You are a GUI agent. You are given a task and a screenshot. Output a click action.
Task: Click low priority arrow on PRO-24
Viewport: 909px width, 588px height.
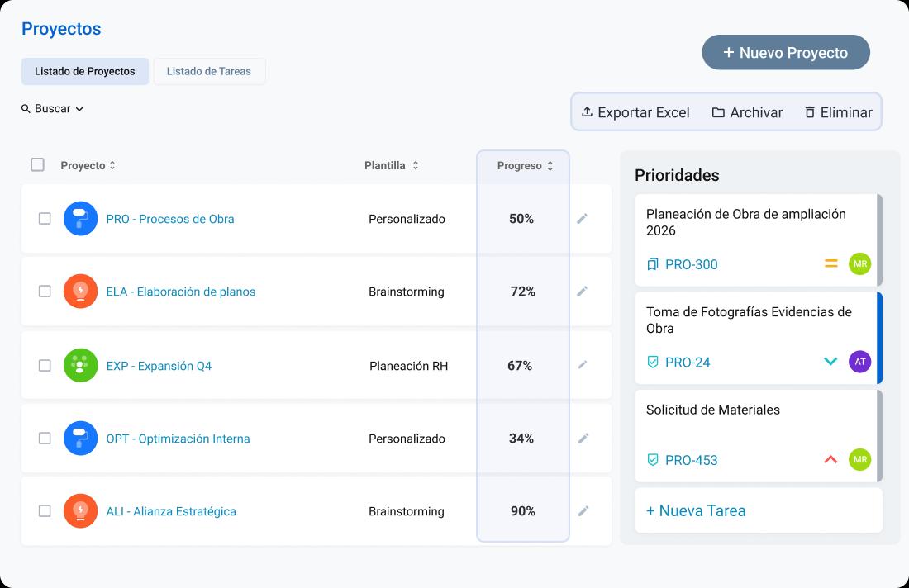pyautogui.click(x=830, y=362)
